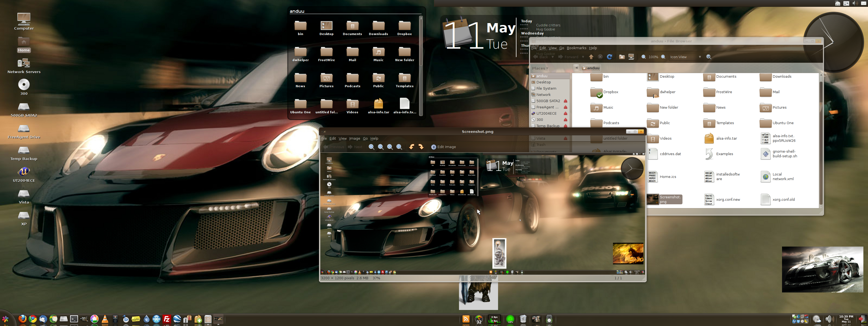
Task: Open the RSS feed dock applet
Action: pyautogui.click(x=466, y=319)
